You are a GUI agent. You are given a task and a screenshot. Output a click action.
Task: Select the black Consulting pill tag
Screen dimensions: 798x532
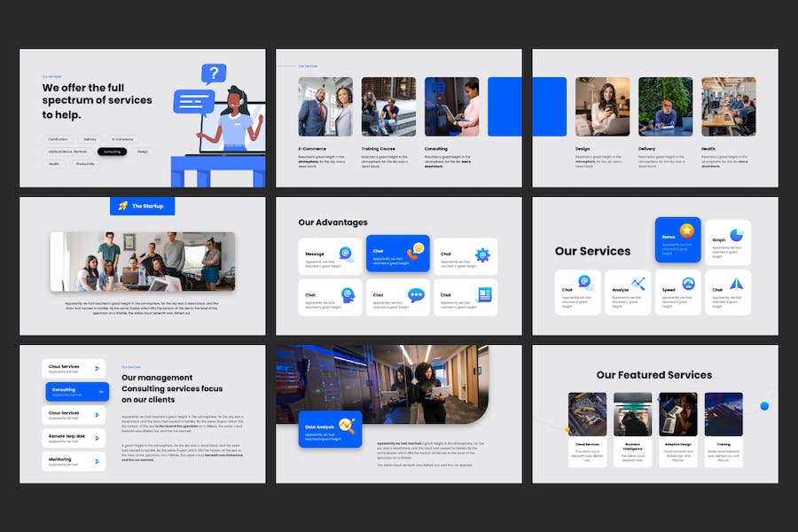112,152
